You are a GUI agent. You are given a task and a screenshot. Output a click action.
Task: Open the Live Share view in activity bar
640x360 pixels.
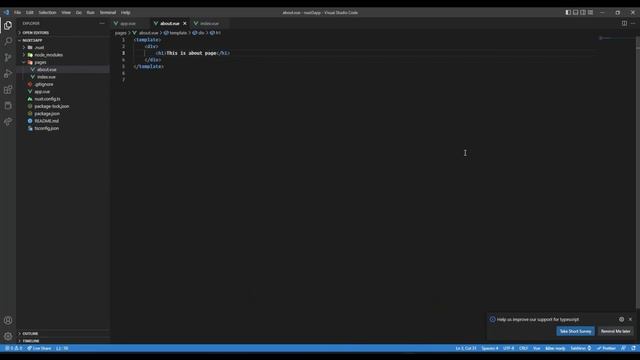click(x=8, y=122)
